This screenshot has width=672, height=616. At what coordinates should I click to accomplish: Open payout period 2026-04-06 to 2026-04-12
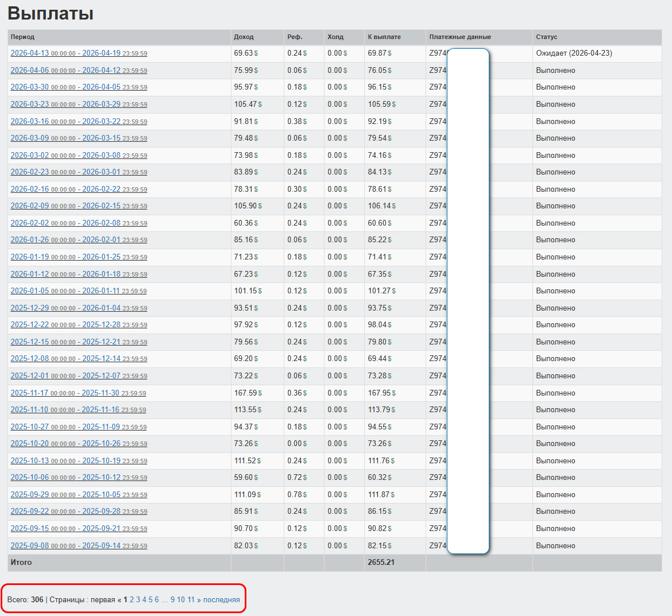coord(79,70)
